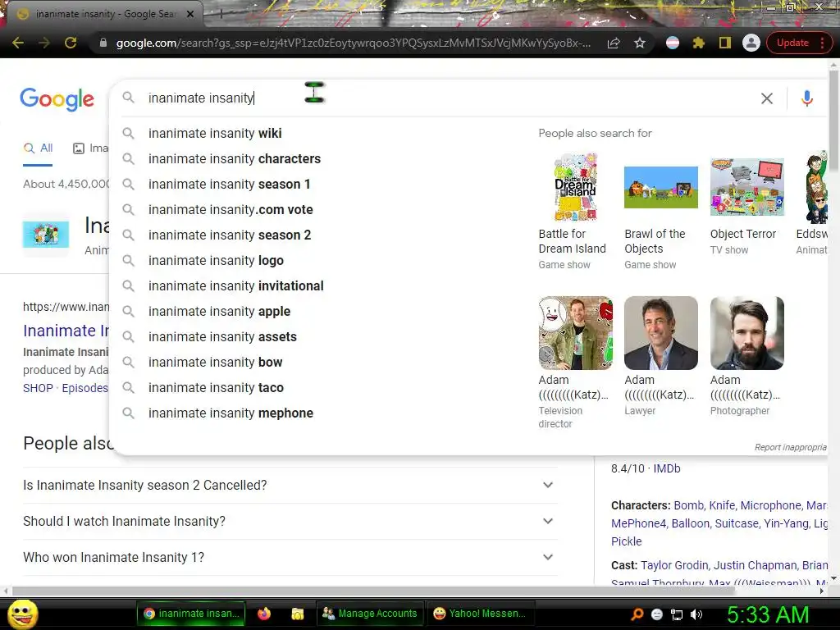Open the smiley Start button
This screenshot has height=630, width=840.
pyautogui.click(x=23, y=614)
